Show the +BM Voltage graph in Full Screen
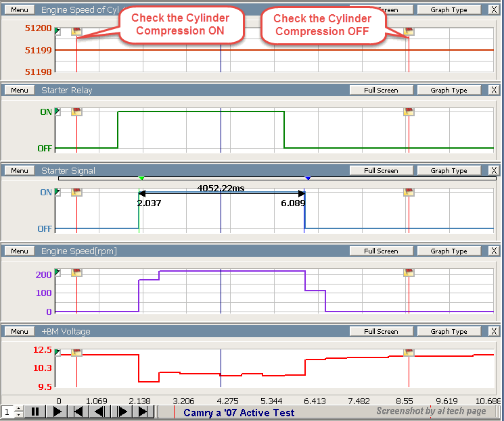The height and width of the screenshot is (421, 504). click(380, 332)
